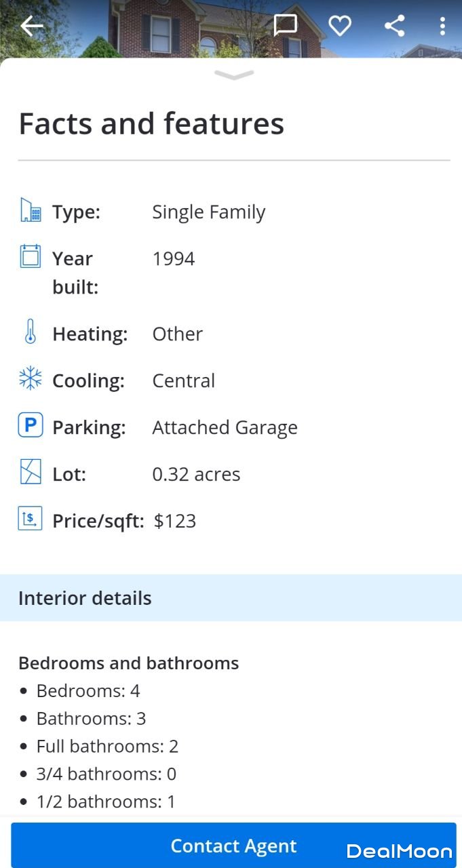Collapse panel using the down chevron handle
The height and width of the screenshot is (868, 462).
coord(233,75)
